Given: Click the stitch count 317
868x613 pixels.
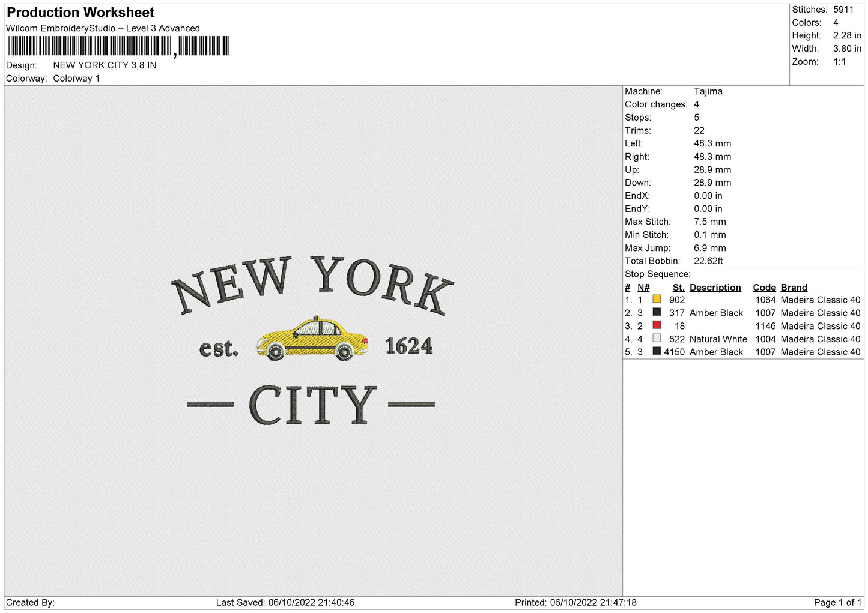Looking at the screenshot, I should click(677, 313).
